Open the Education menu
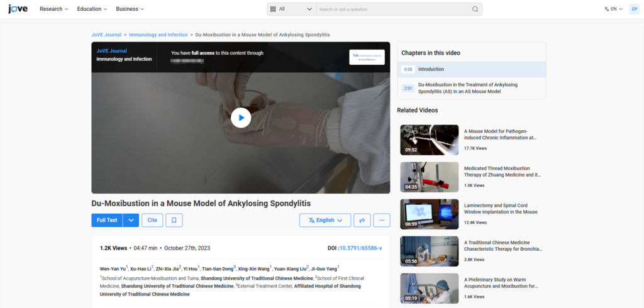 (92, 9)
